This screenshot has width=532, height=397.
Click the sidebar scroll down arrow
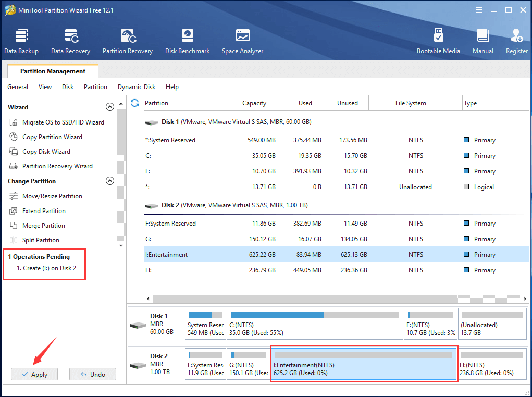(121, 246)
